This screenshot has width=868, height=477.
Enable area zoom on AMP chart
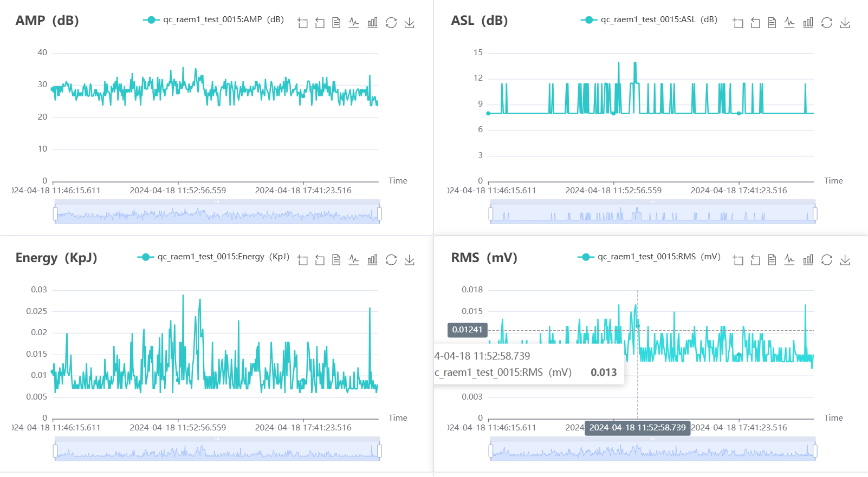pos(302,23)
